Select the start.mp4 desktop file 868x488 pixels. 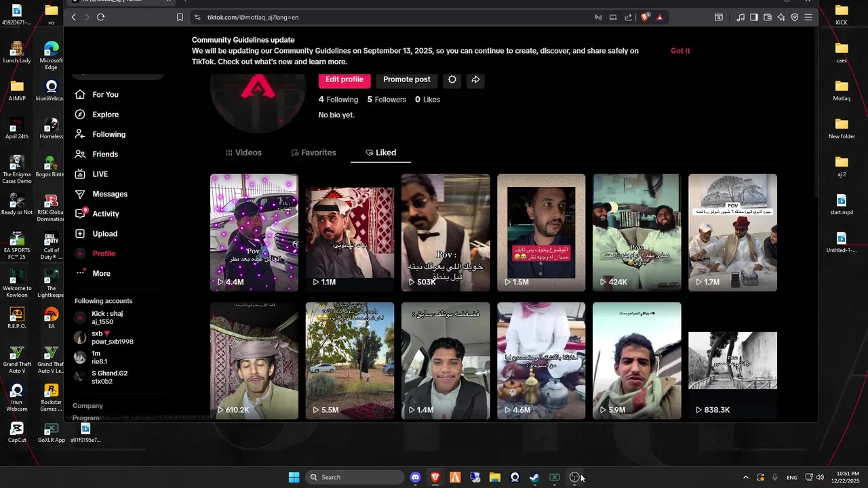842,205
